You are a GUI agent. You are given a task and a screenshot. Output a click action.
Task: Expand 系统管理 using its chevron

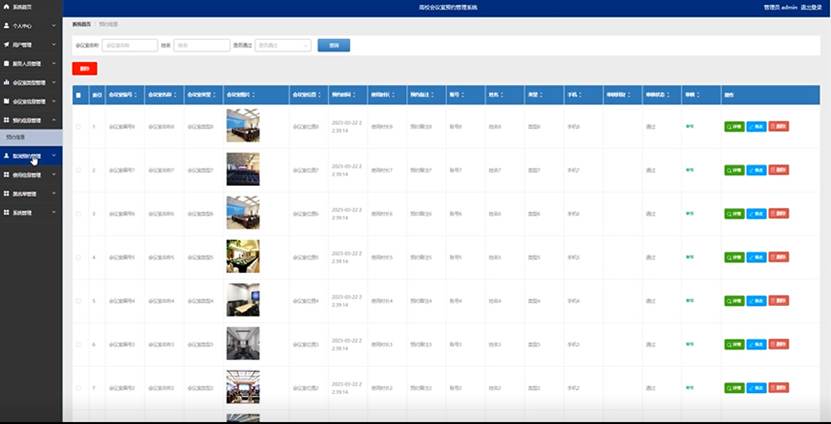54,212
